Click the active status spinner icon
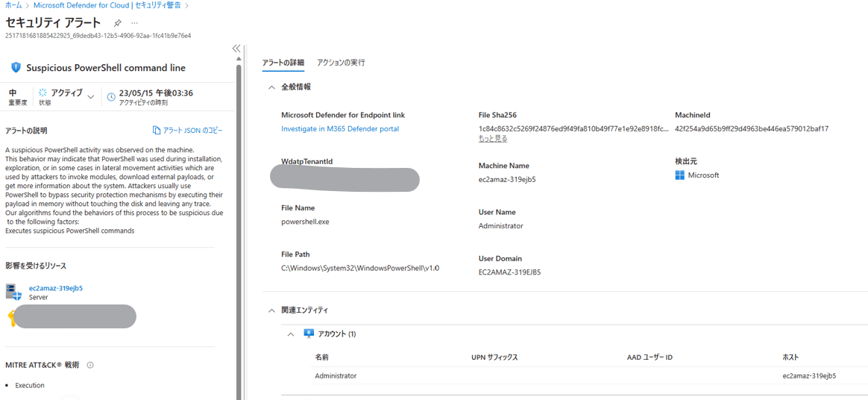Screen dimensions: 868x400 (x=43, y=93)
